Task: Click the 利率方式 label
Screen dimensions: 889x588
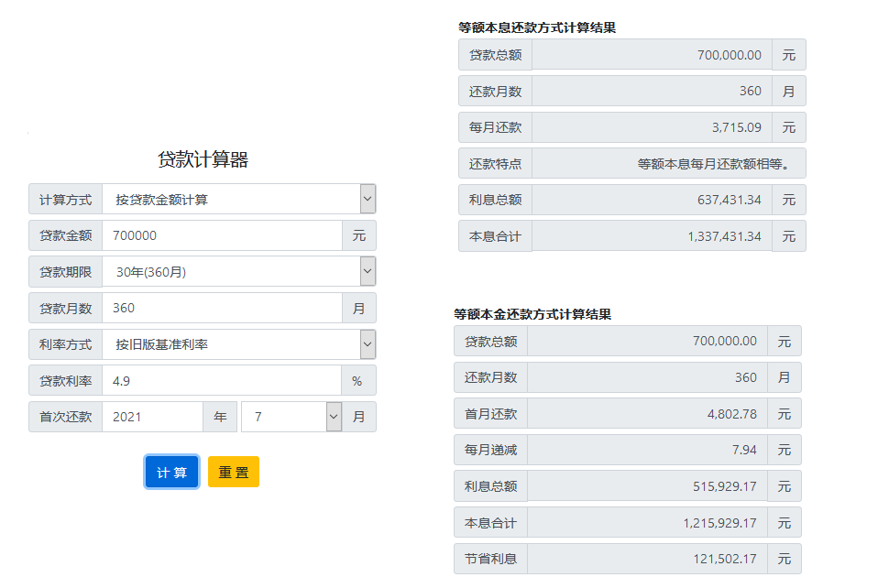Action: [66, 344]
